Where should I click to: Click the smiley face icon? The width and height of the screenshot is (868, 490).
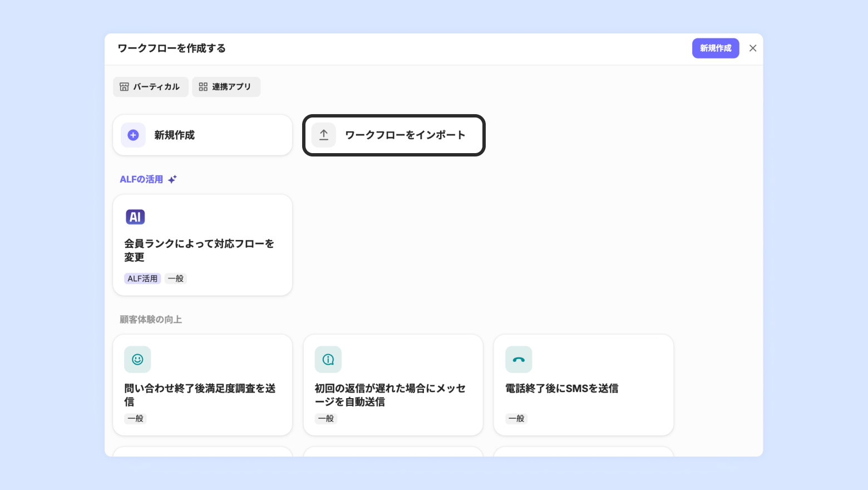(137, 360)
